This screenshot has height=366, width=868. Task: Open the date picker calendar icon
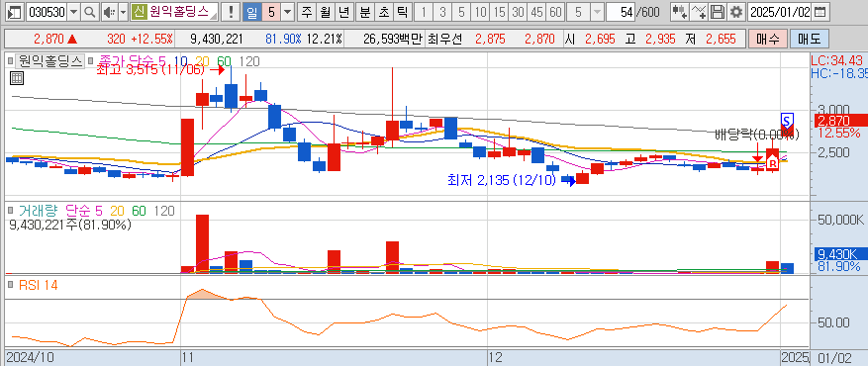(x=820, y=12)
